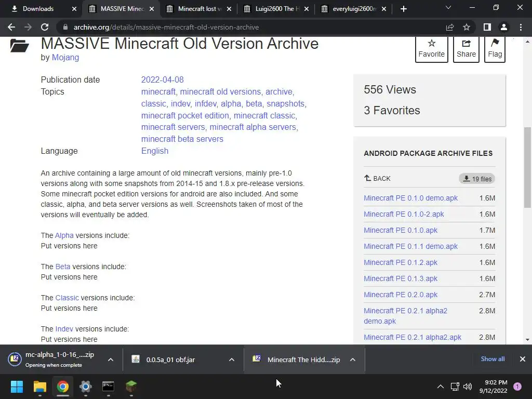Open the 0.0.5a_01 obf.jar download
The image size is (532, 399).
[170, 360]
